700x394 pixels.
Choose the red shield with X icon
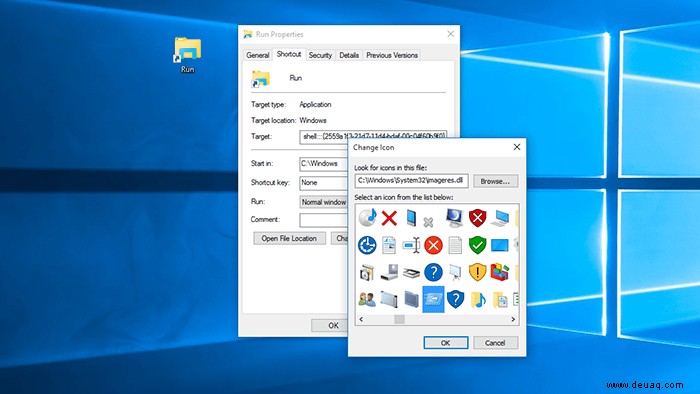coord(477,218)
